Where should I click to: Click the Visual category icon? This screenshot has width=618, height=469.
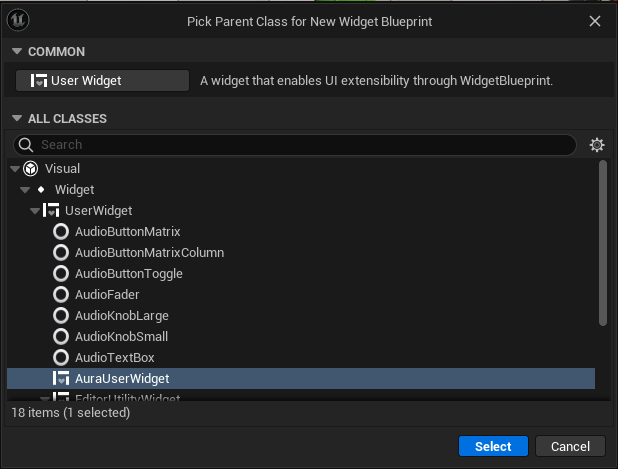[x=30, y=168]
